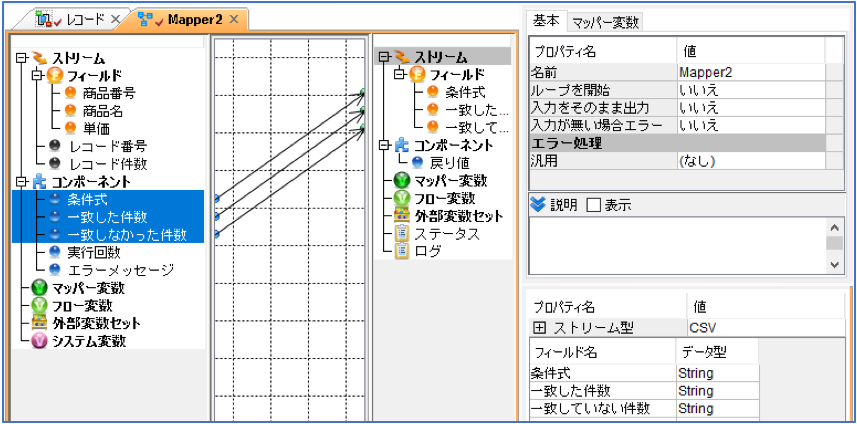
Task: Click the right コンポーネント puzzle icon
Action: click(401, 145)
